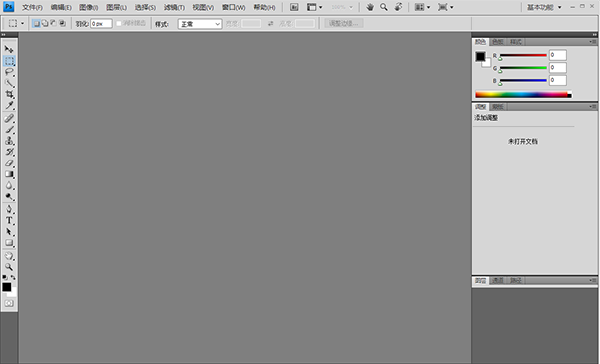This screenshot has height=364, width=600.
Task: Open the 滤镜(T) menu
Action: [174, 7]
